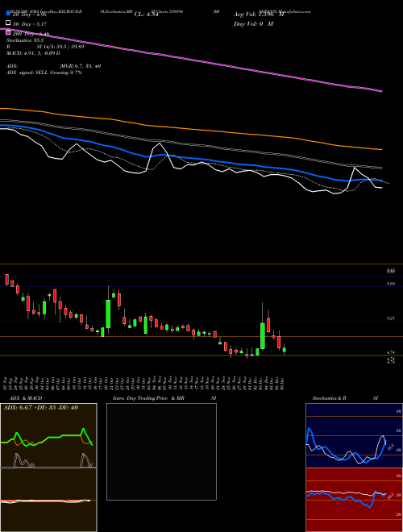The width and height of the screenshot is (403, 532).
Task: Click the 'CL: 4.84' closing price label
Action: [x=146, y=15]
